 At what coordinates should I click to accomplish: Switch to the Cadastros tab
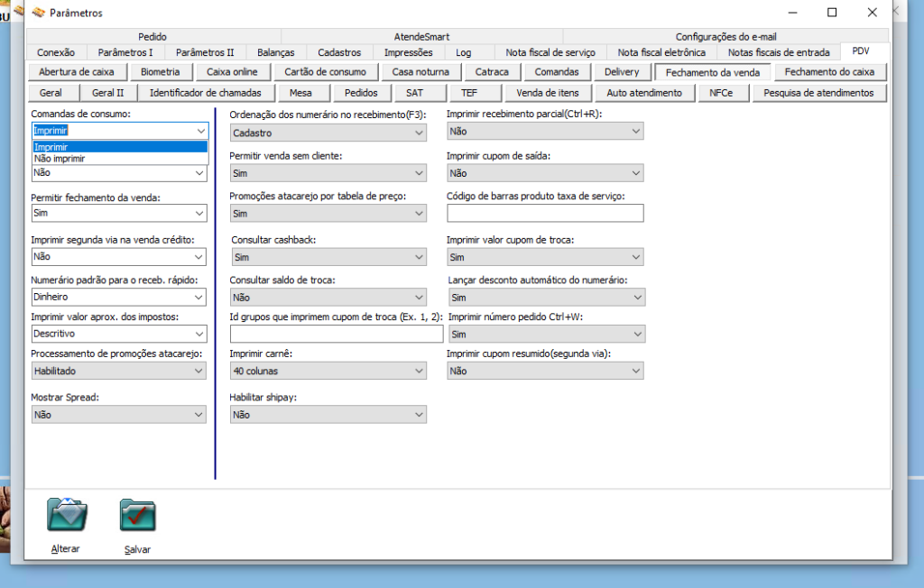pos(339,52)
